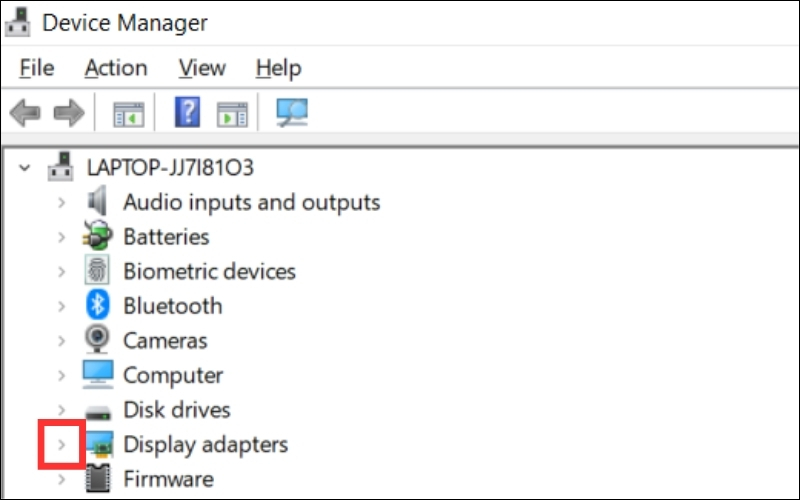Select the Batteries label
Screen dimensions: 800x500
point(166,237)
